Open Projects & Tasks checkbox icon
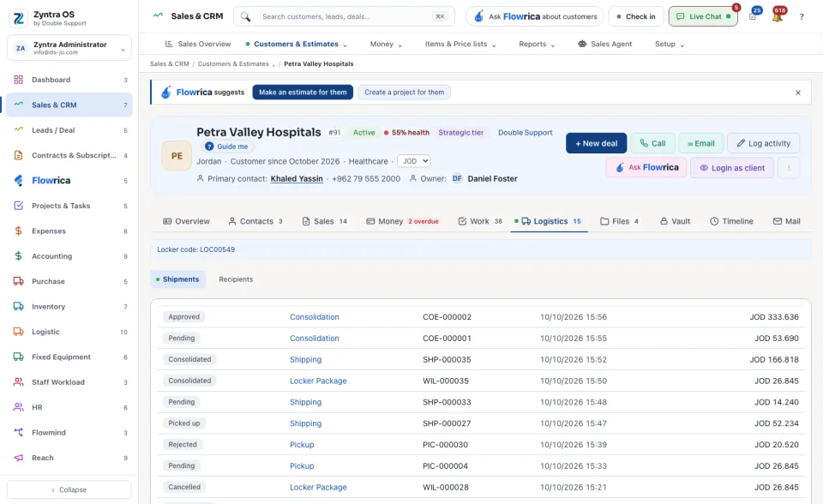The height and width of the screenshot is (504, 823). tap(18, 206)
